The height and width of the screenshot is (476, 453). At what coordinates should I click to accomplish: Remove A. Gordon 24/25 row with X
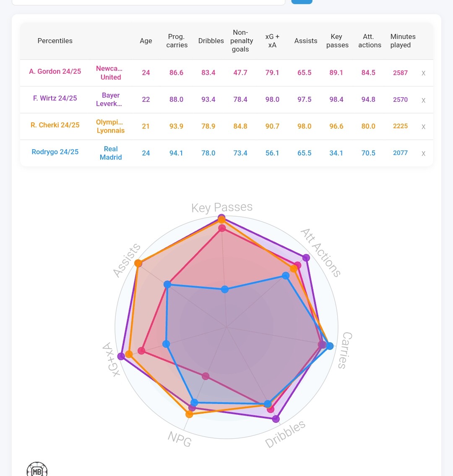tap(423, 73)
